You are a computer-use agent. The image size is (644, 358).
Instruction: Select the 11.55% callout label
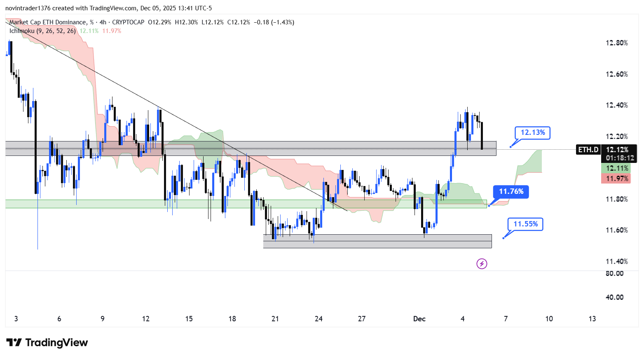coord(525,224)
